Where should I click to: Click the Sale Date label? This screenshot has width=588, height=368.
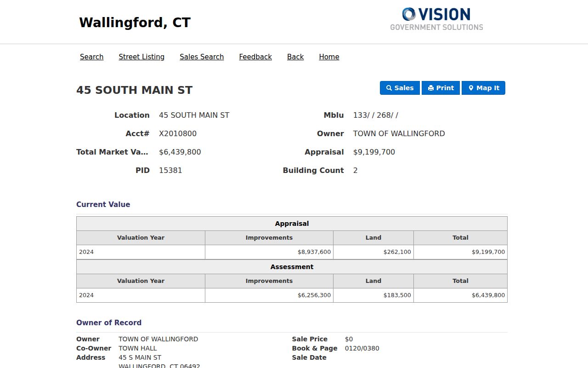(309, 357)
